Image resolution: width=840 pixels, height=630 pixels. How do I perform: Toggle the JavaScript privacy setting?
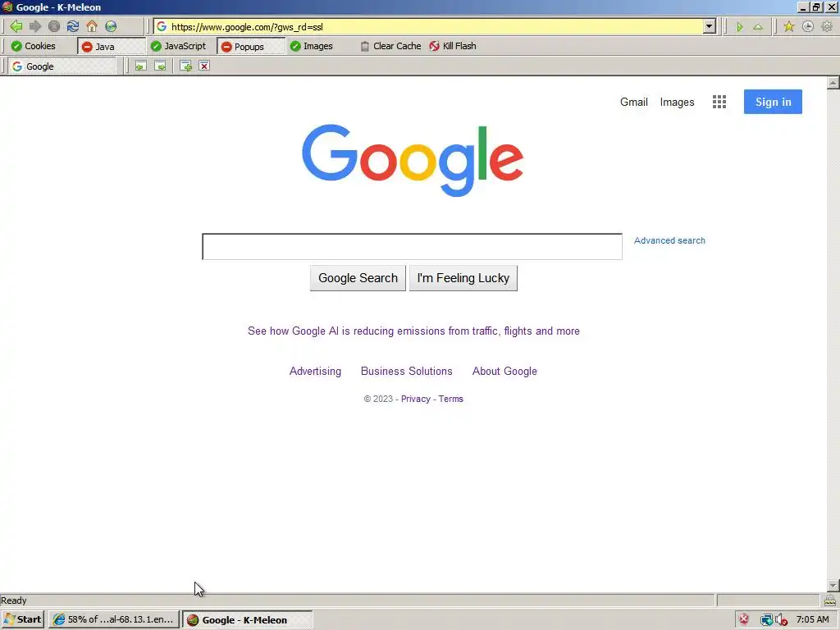[179, 46]
